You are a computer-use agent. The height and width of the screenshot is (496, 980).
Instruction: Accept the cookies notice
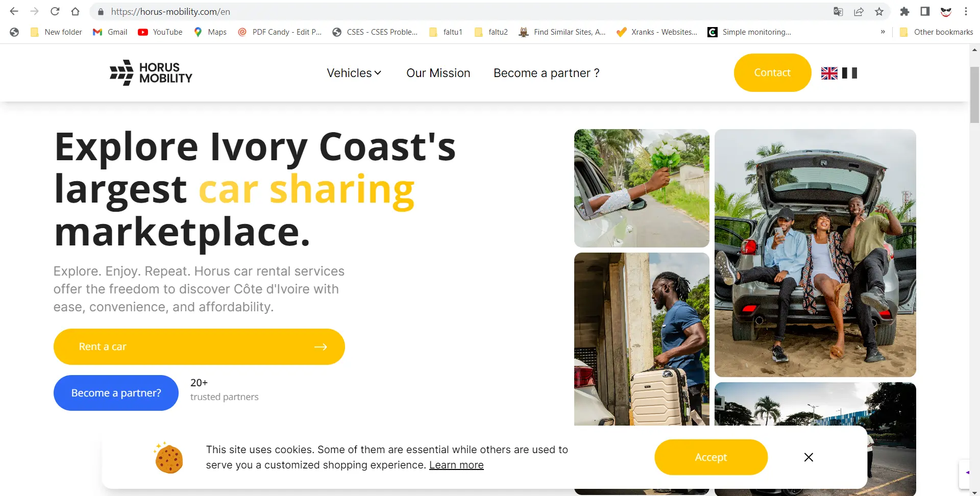710,457
